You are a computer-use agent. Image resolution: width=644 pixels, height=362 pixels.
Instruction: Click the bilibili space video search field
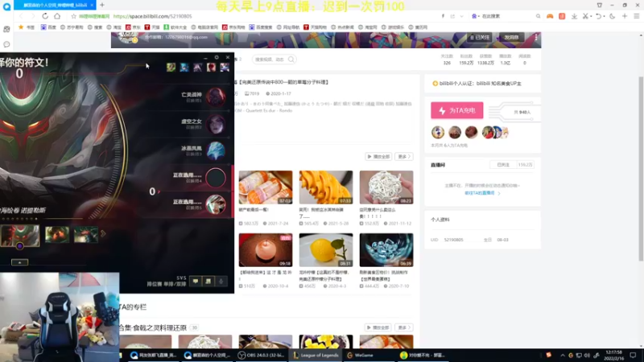click(x=274, y=60)
